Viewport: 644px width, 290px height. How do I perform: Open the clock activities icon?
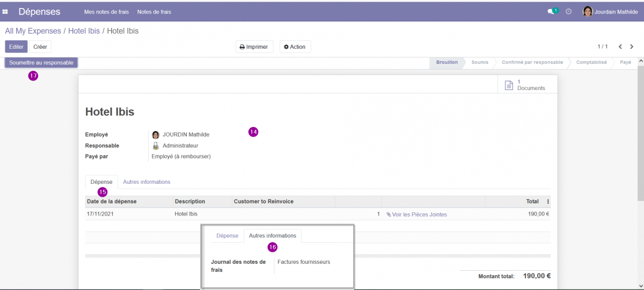[x=569, y=11]
